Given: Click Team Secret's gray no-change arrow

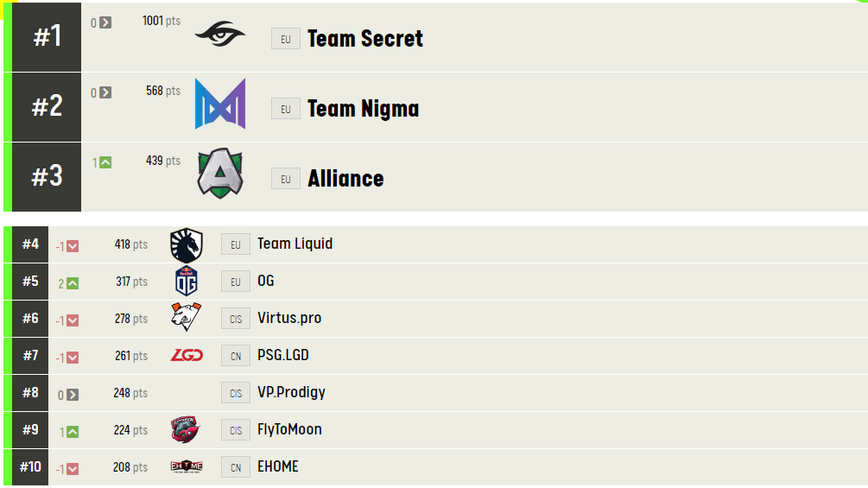Looking at the screenshot, I should tap(105, 22).
